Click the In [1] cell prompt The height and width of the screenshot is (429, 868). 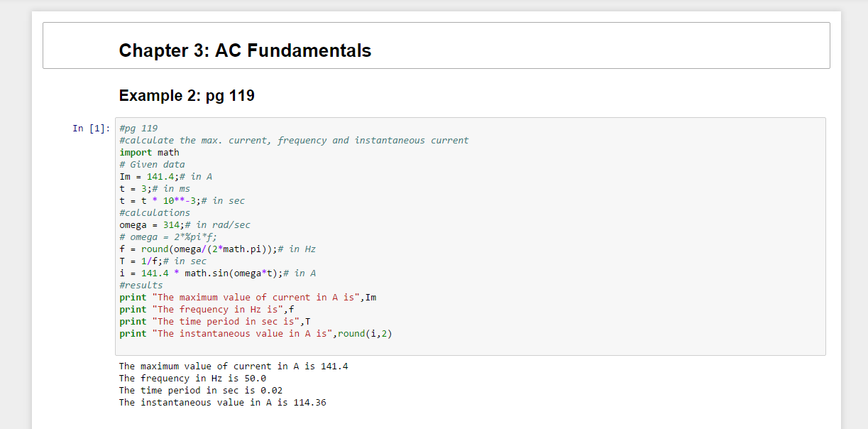[92, 129]
